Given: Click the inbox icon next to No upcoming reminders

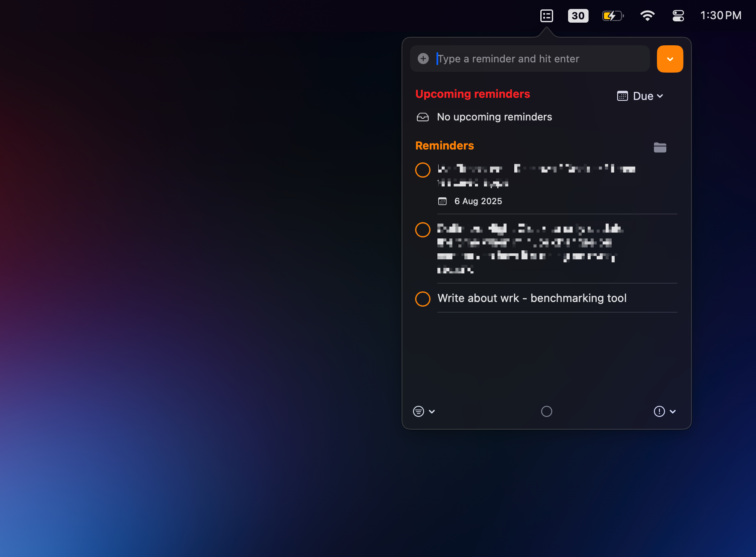Looking at the screenshot, I should coord(422,117).
